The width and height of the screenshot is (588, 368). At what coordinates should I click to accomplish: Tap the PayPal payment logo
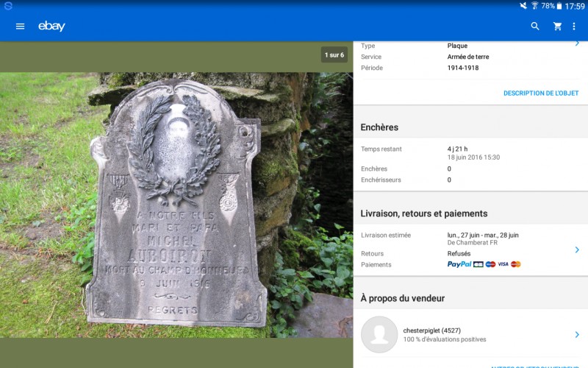(459, 264)
